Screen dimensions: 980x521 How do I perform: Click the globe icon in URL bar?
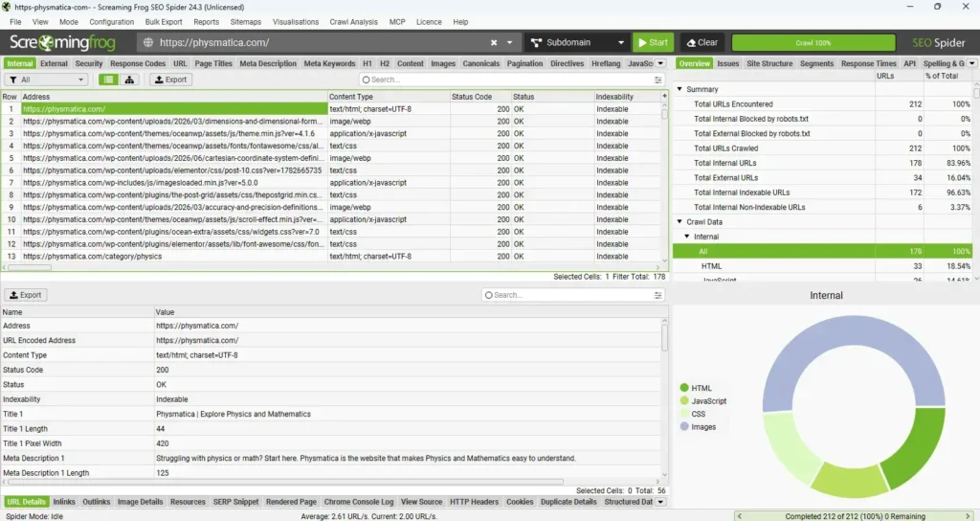(148, 42)
